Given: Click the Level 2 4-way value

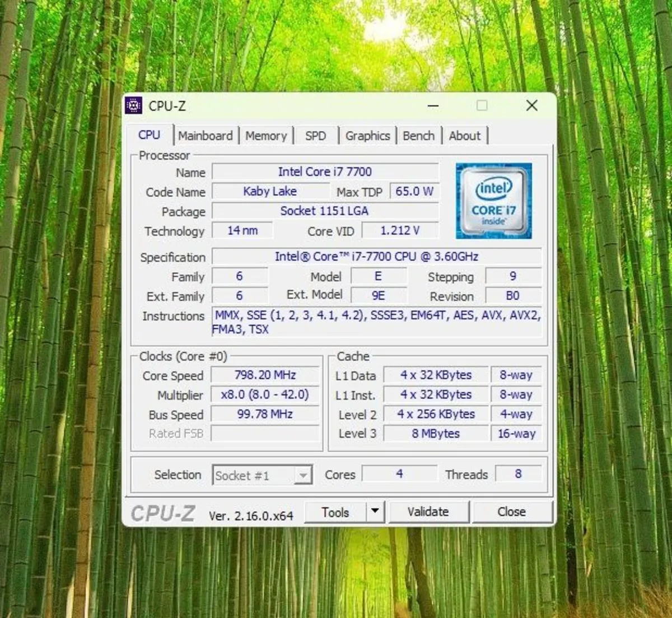Looking at the screenshot, I should pos(516,414).
